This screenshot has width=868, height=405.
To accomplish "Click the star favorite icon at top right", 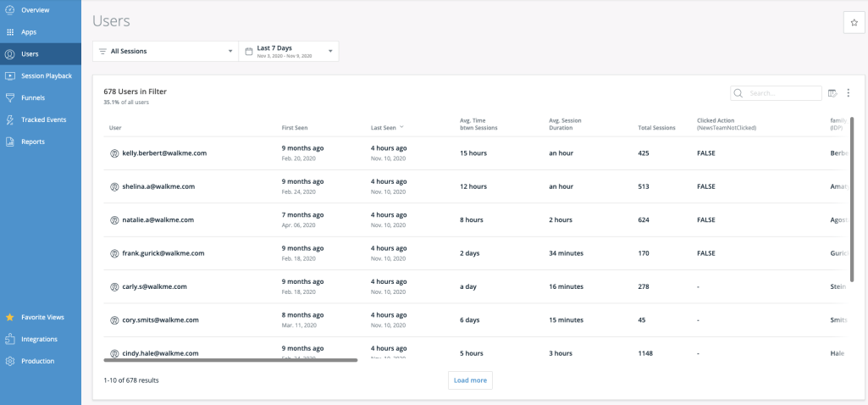I will (x=854, y=23).
